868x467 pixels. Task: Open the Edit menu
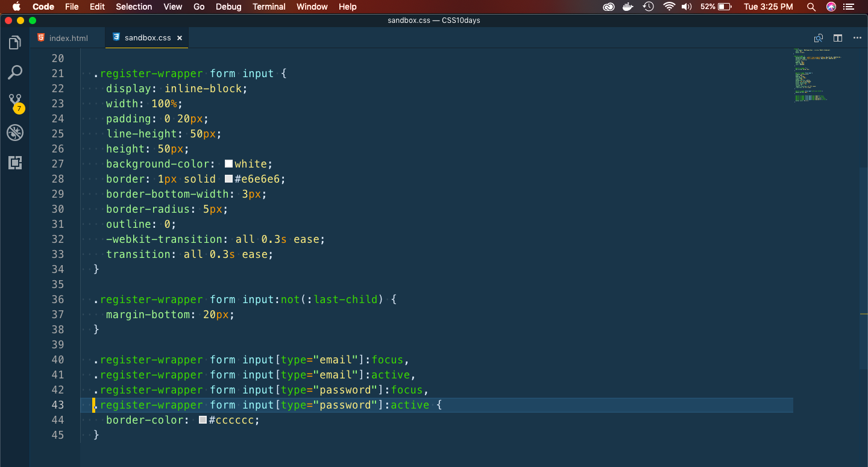tap(97, 7)
